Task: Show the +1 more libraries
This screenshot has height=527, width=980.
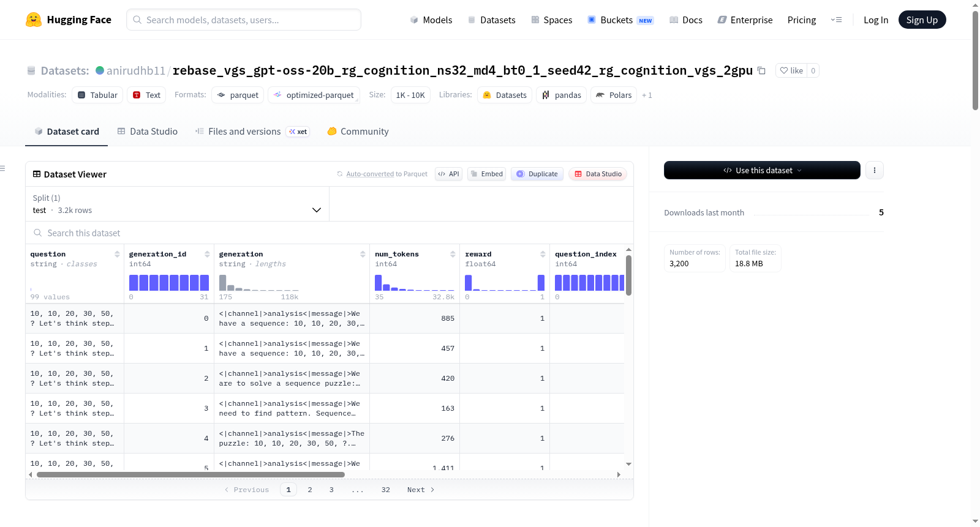Action: pyautogui.click(x=647, y=95)
